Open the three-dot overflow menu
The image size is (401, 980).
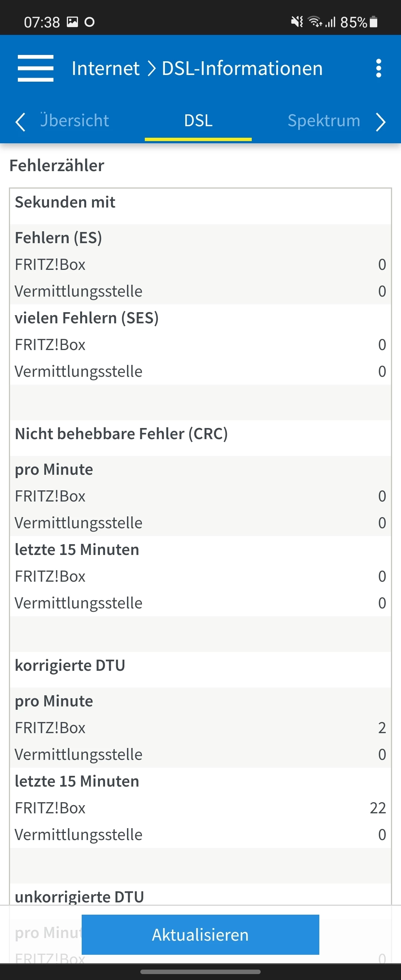coord(378,68)
